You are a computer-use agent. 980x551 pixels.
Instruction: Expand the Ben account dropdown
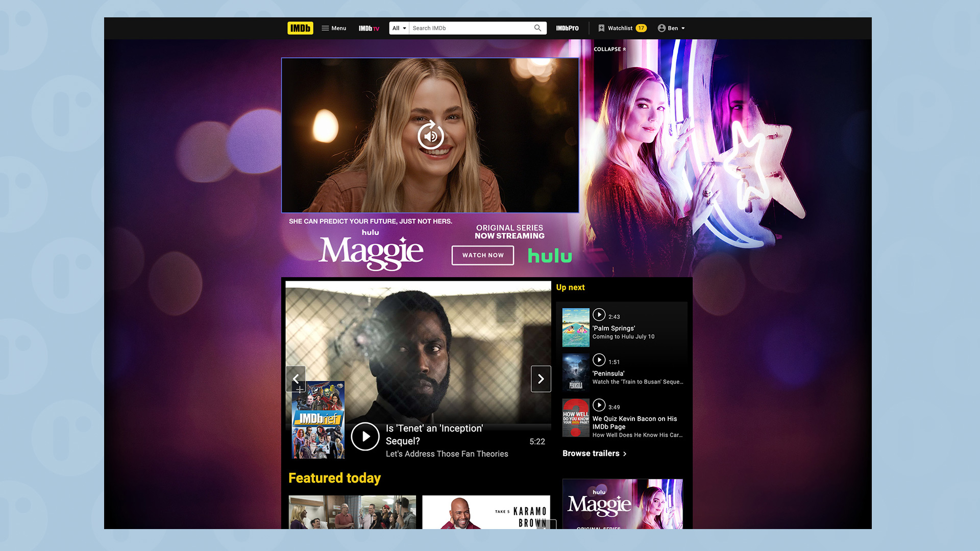(x=671, y=28)
